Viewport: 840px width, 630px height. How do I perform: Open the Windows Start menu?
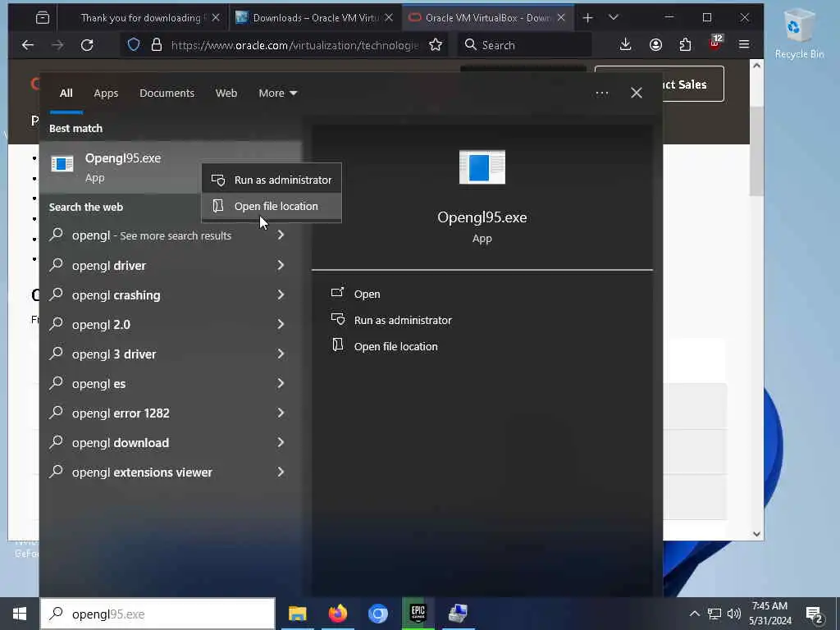(20, 614)
